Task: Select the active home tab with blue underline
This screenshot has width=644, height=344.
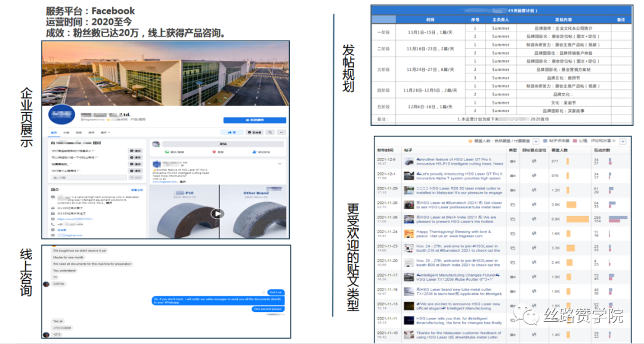Action: [54, 132]
